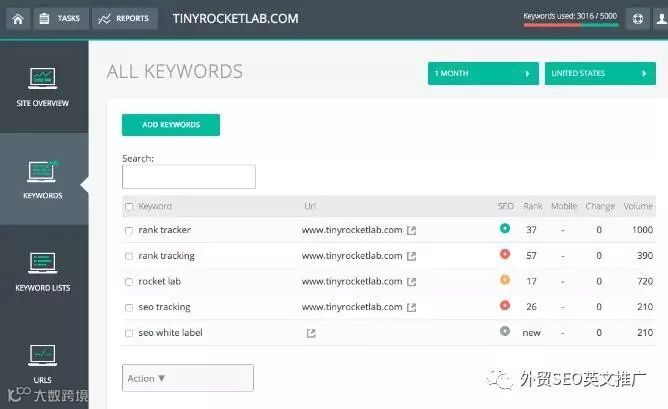This screenshot has width=668, height=409.
Task: Sort by SEO column header
Action: (x=506, y=206)
